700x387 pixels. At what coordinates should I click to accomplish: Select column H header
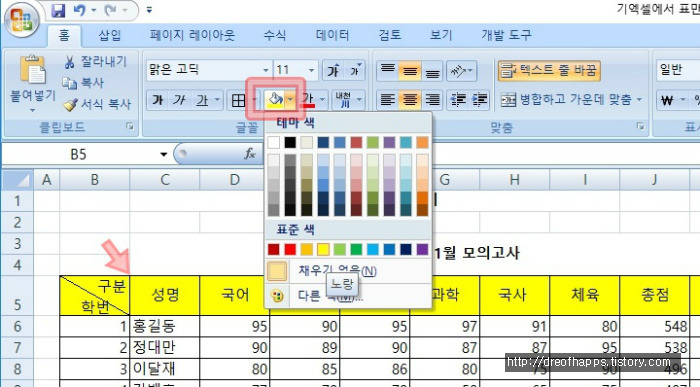click(x=514, y=180)
